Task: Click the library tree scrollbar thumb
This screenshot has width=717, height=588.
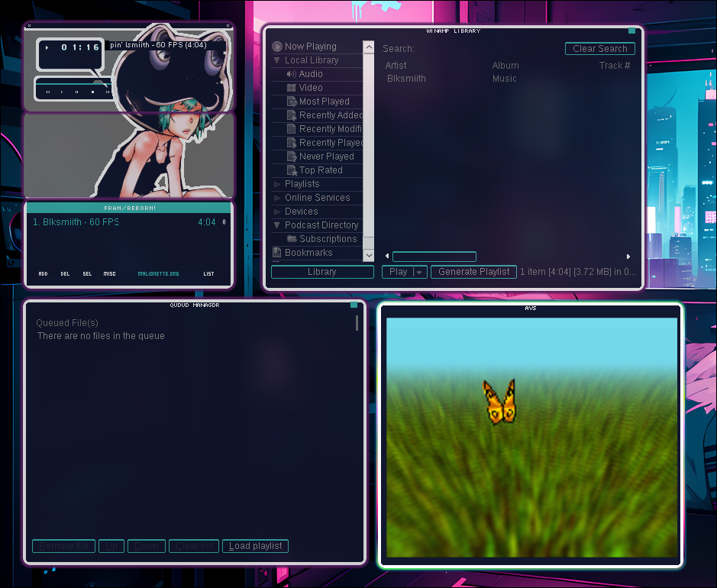Action: pyautogui.click(x=369, y=145)
